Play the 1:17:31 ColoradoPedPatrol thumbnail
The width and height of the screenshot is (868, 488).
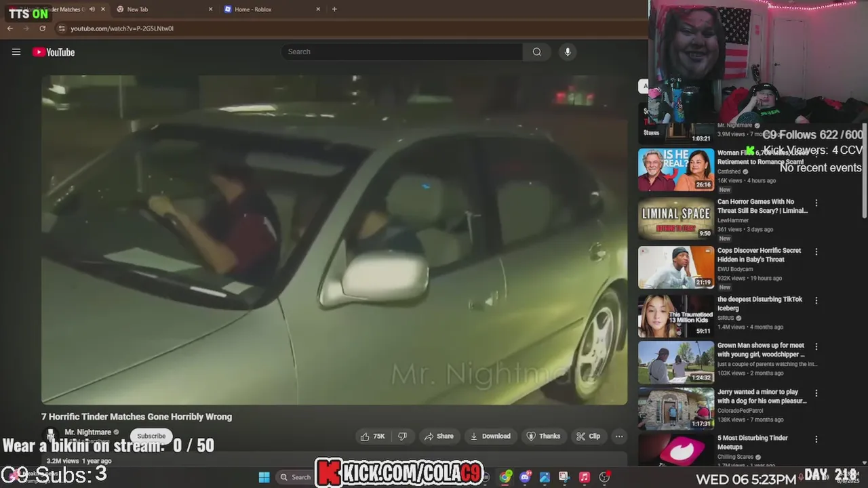point(676,409)
